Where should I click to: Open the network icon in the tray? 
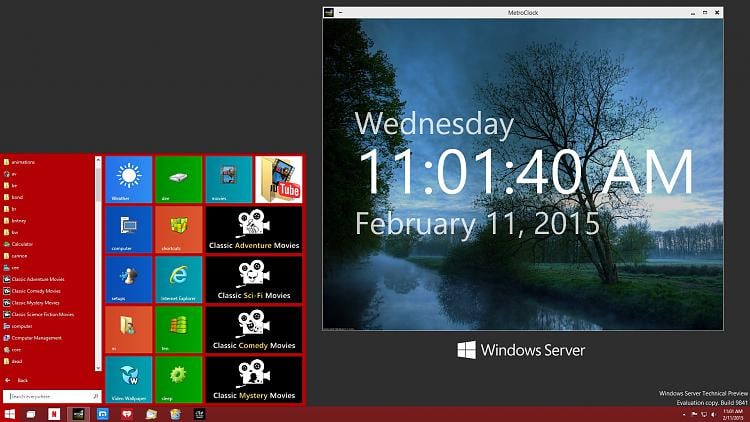coord(704,414)
